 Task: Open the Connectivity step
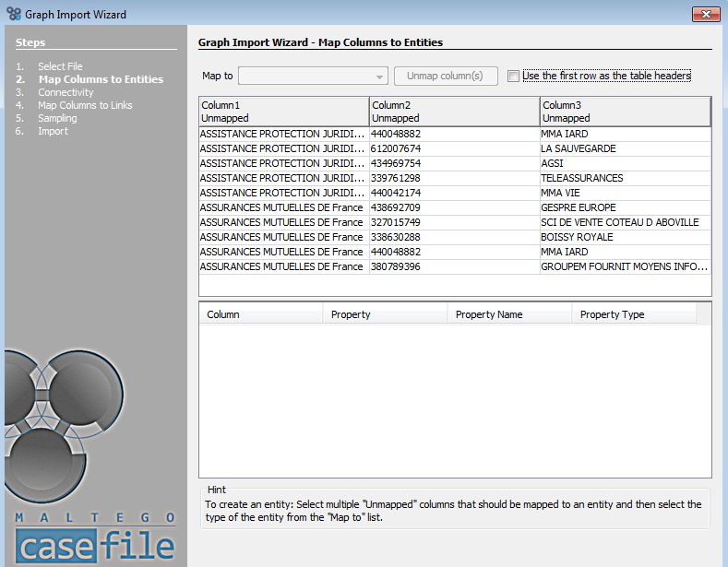[66, 92]
